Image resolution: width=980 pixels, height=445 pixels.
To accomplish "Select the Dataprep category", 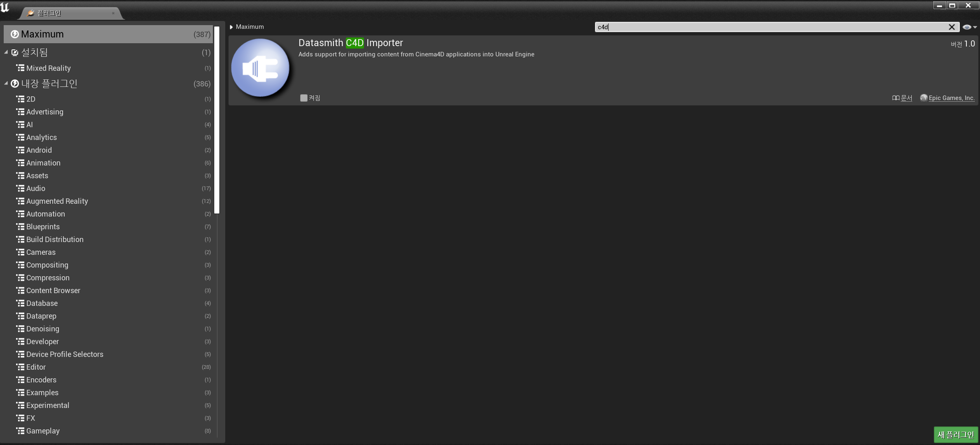I will [x=108, y=316].
